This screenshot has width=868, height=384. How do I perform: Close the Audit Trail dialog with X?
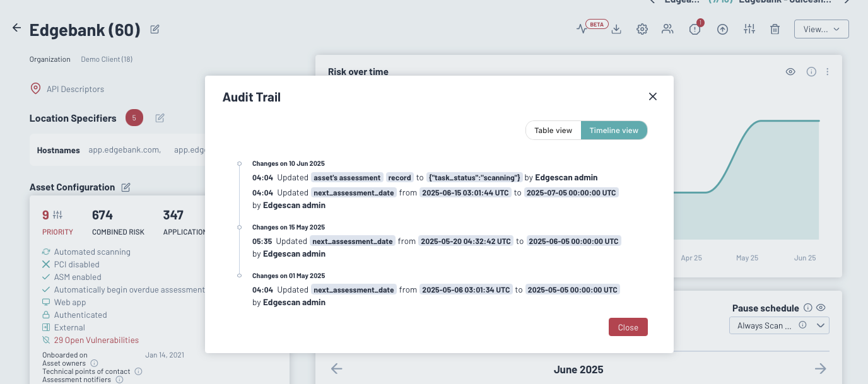click(x=653, y=96)
